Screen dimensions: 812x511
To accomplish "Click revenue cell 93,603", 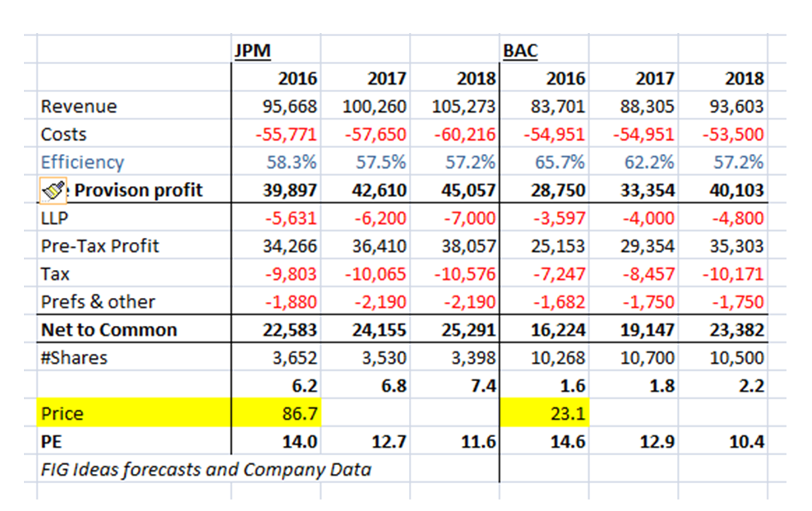I will pyautogui.click(x=737, y=106).
